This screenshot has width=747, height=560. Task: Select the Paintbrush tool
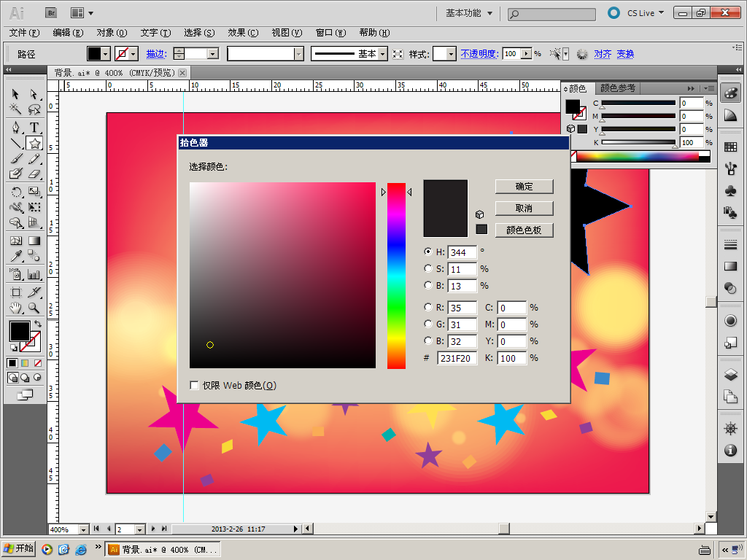click(x=15, y=158)
